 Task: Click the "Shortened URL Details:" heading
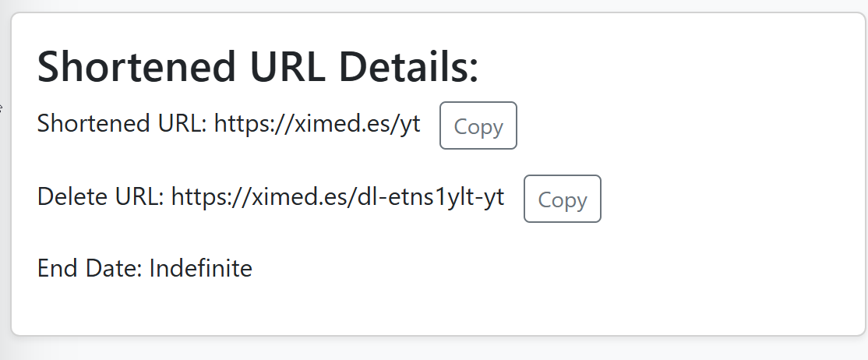[258, 67]
